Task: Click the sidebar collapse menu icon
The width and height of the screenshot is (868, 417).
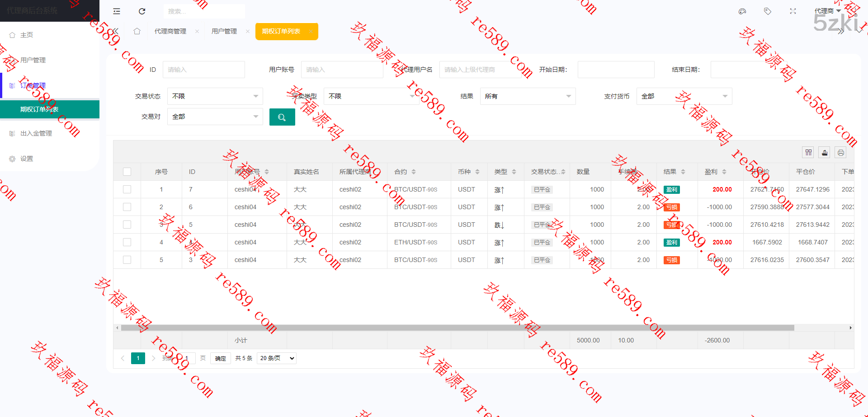Action: [117, 11]
